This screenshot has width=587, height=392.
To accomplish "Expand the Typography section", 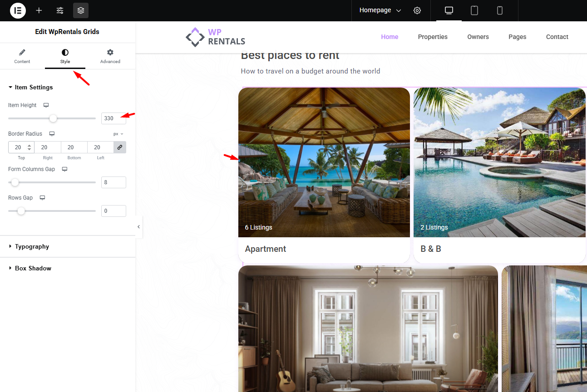I will click(32, 247).
